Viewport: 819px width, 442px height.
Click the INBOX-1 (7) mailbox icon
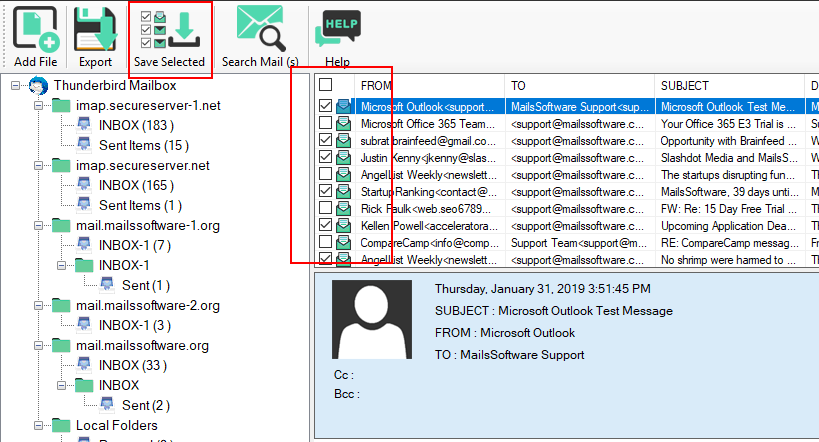[84, 245]
